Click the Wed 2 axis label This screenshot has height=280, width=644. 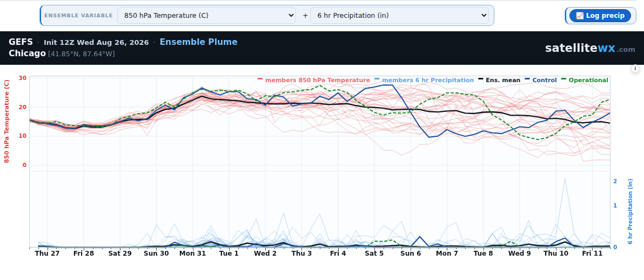click(265, 254)
